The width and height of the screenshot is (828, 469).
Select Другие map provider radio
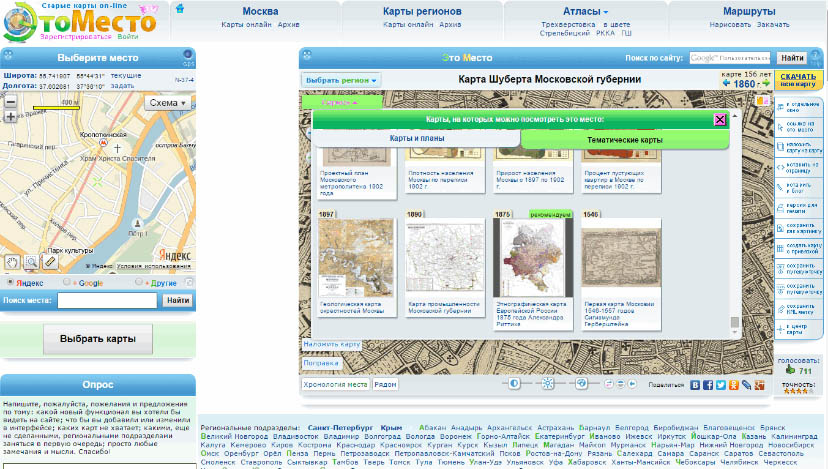[138, 283]
